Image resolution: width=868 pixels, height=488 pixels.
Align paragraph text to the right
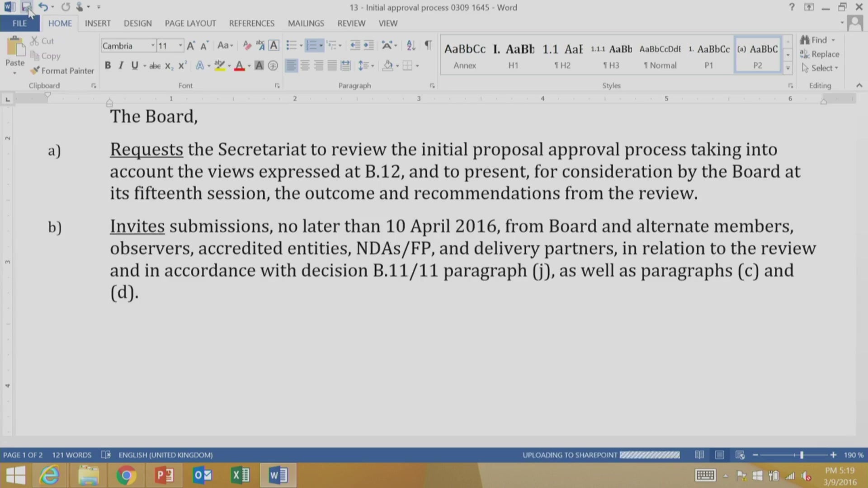click(319, 66)
